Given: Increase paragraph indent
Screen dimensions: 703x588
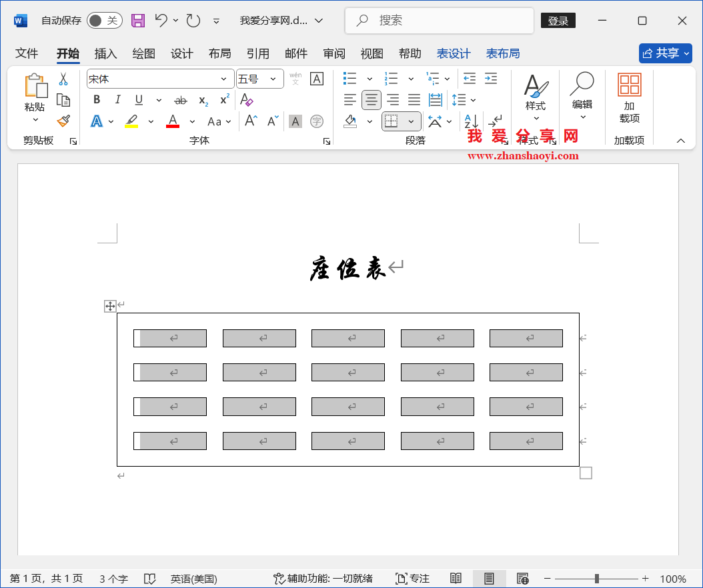Looking at the screenshot, I should point(491,79).
